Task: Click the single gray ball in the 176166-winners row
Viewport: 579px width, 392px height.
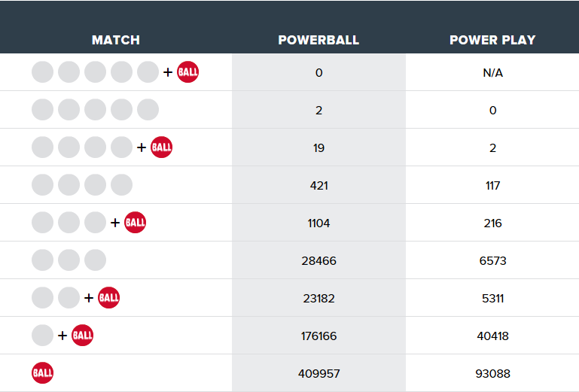Action: point(43,336)
